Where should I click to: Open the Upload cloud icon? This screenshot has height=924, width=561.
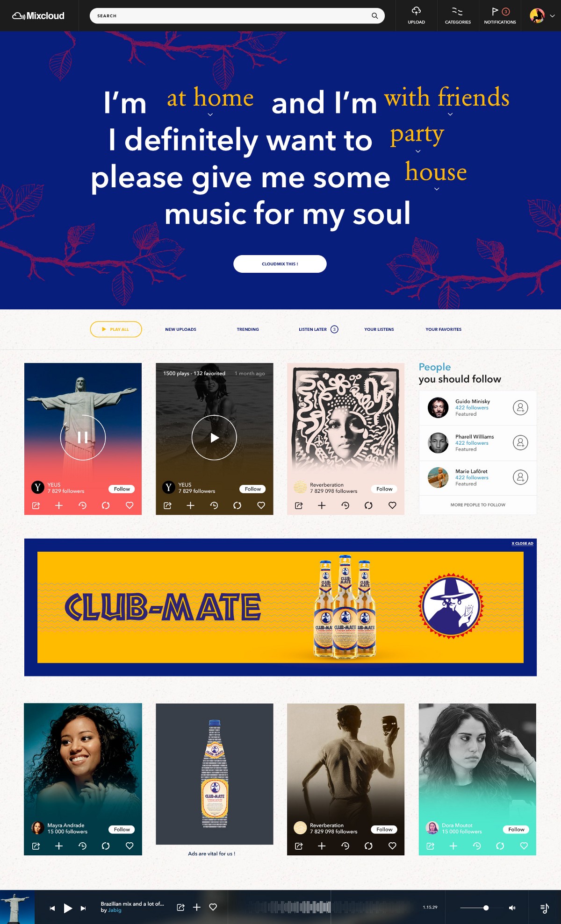416,11
